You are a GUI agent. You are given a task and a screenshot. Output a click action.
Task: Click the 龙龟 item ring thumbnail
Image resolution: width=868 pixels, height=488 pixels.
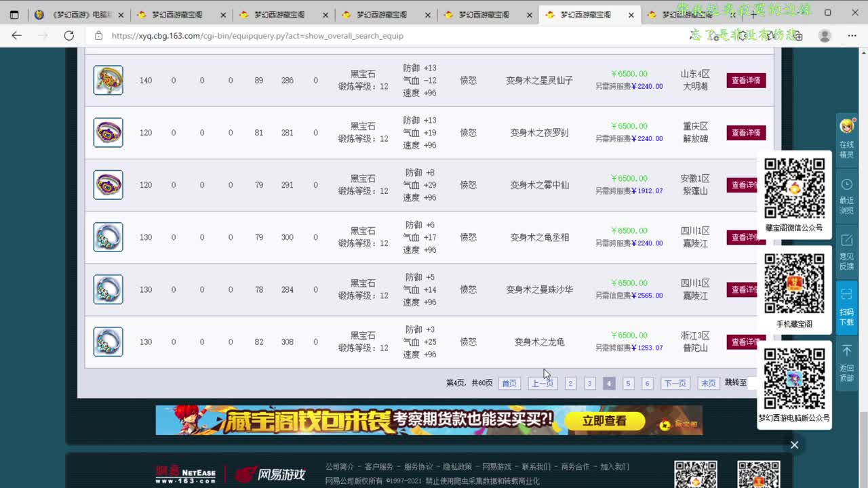click(108, 342)
